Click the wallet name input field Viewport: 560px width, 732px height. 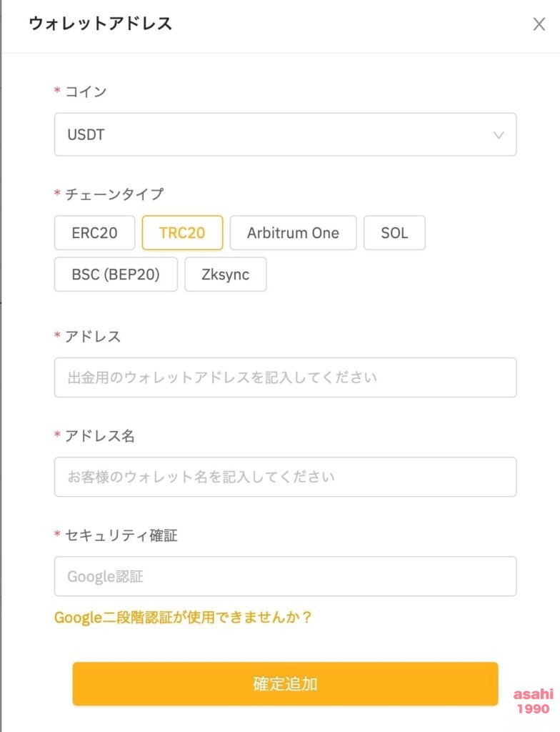[x=285, y=477]
